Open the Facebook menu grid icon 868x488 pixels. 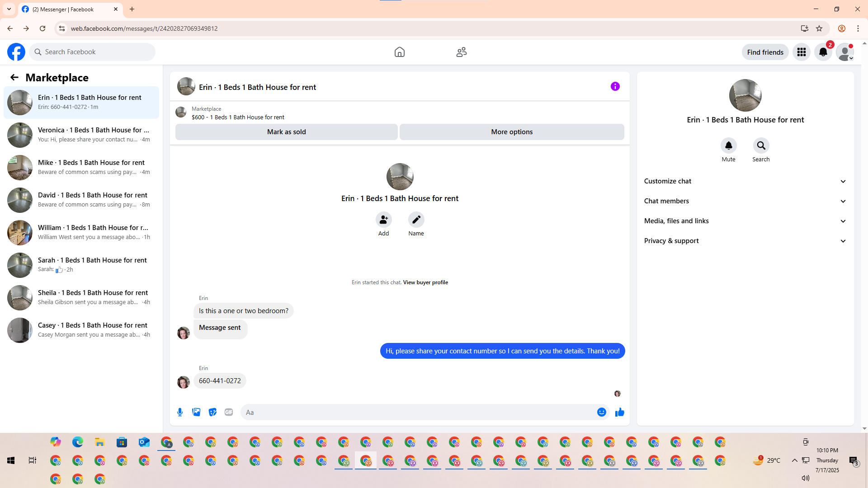[802, 52]
